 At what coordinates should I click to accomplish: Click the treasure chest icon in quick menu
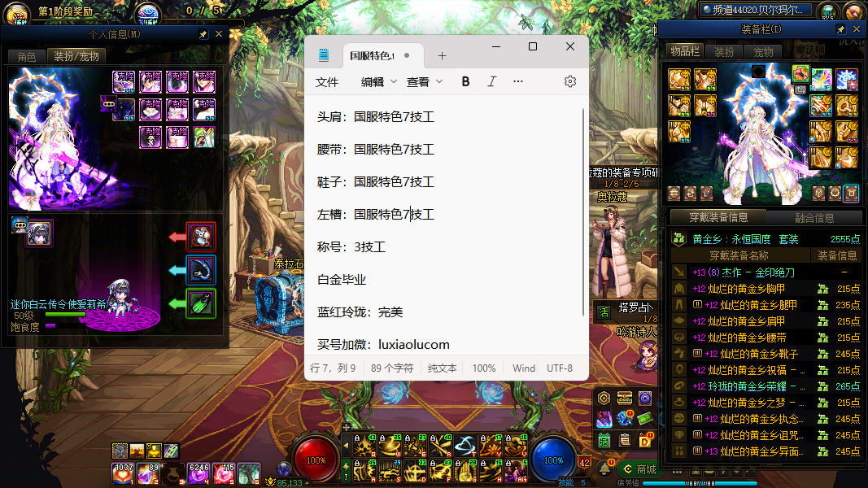click(625, 398)
